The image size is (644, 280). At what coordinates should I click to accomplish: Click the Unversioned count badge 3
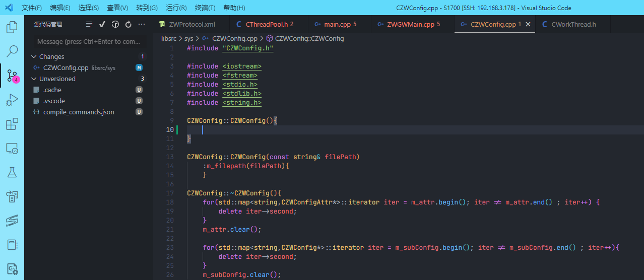(143, 79)
